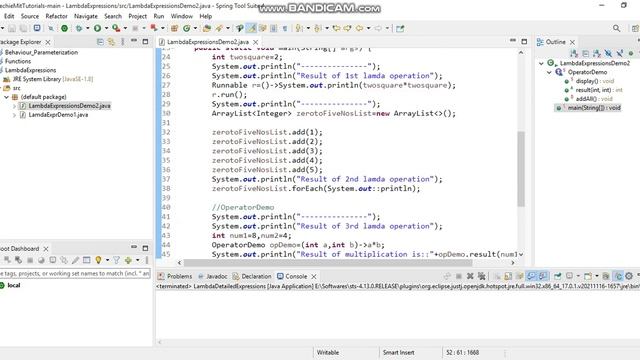The height and width of the screenshot is (360, 640).
Task: Open the Project menu
Action: 138,16
